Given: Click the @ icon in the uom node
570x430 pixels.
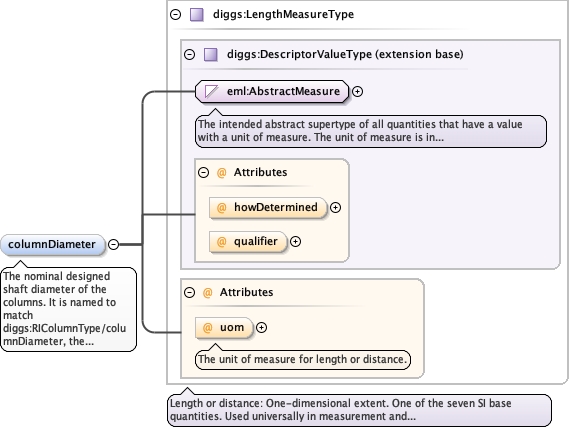Looking at the screenshot, I should 207,327.
